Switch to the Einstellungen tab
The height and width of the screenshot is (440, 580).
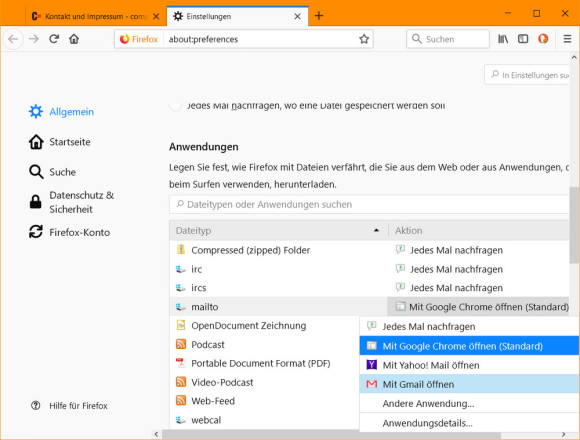[x=237, y=16]
